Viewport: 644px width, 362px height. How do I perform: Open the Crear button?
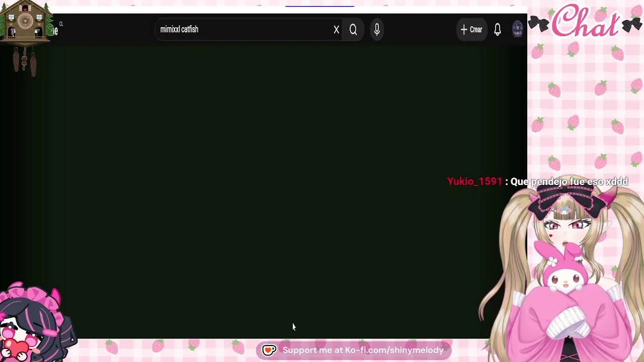tap(471, 30)
